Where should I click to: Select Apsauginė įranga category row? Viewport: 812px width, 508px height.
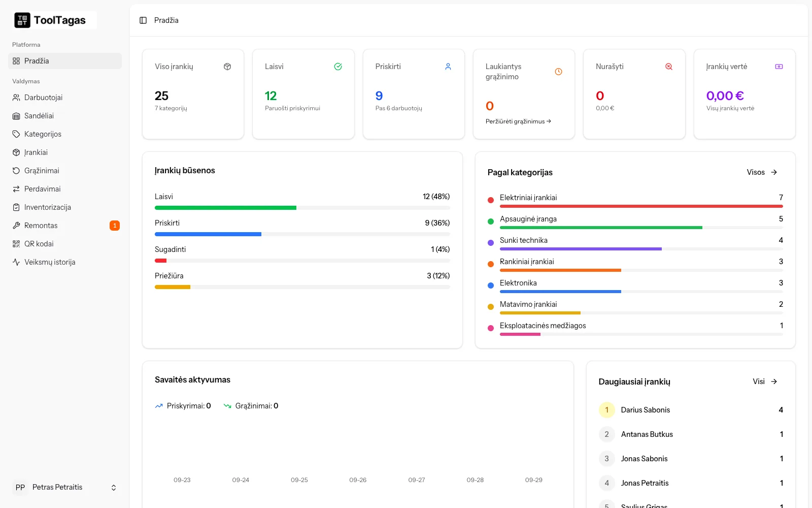click(x=635, y=221)
